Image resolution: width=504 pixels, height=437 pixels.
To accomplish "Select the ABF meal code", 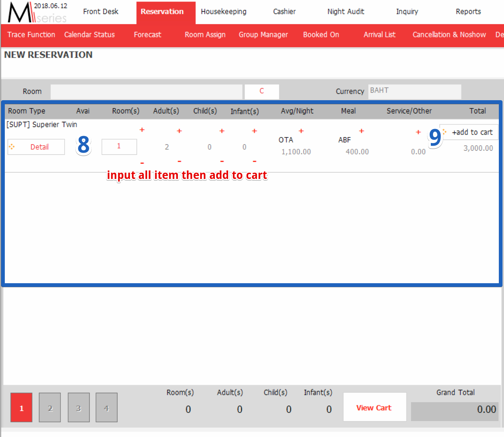I will (344, 140).
